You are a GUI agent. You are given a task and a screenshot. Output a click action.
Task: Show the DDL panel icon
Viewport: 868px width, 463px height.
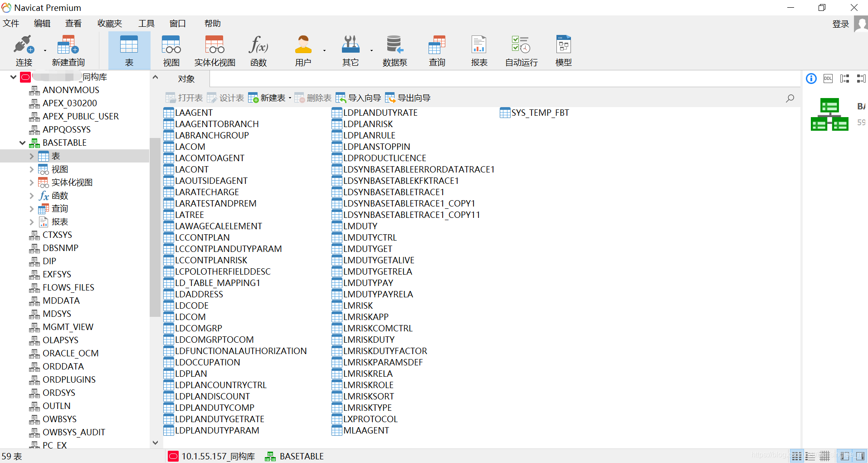(x=828, y=79)
